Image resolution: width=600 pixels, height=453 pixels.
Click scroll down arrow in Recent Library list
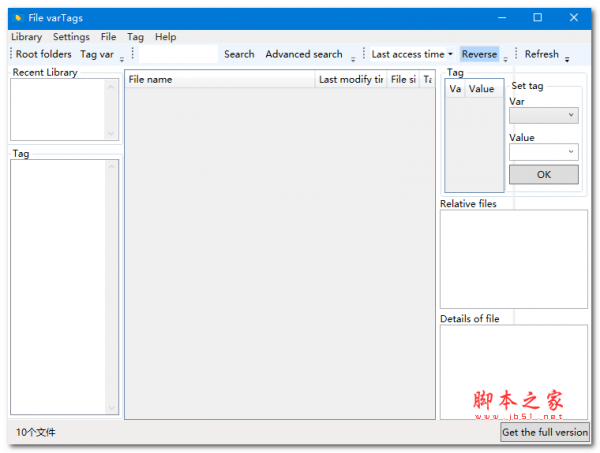[x=111, y=134]
